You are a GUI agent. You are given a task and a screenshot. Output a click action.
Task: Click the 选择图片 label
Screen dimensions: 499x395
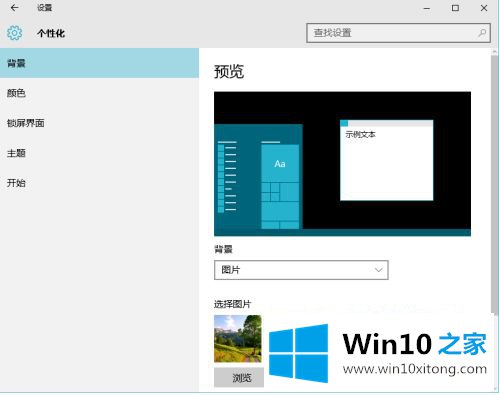(x=232, y=304)
